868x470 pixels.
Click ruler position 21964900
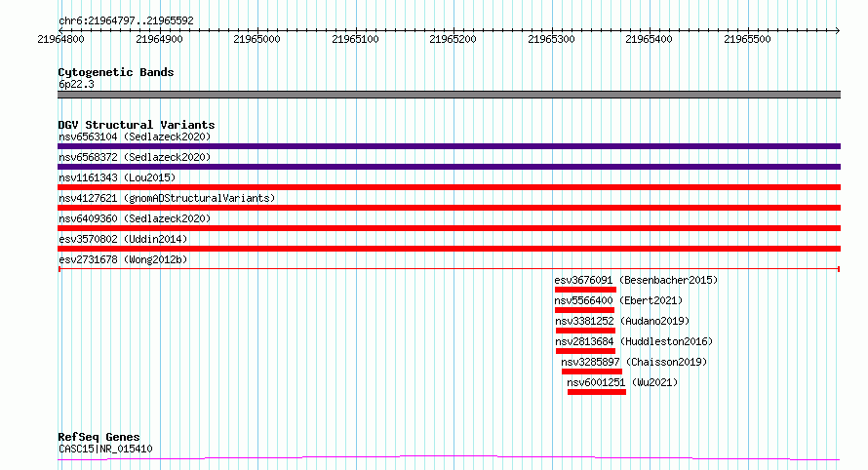[159, 39]
